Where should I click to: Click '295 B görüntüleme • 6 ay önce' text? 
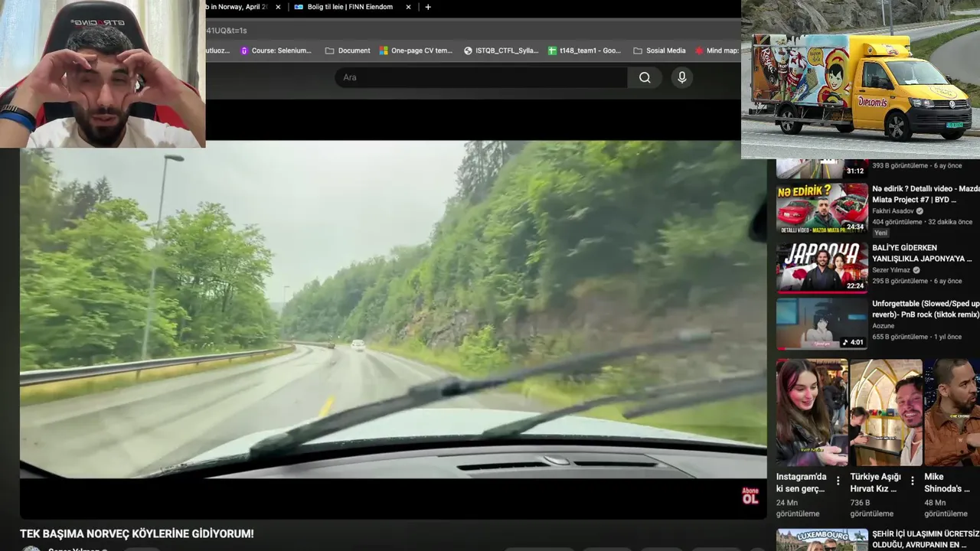(916, 281)
